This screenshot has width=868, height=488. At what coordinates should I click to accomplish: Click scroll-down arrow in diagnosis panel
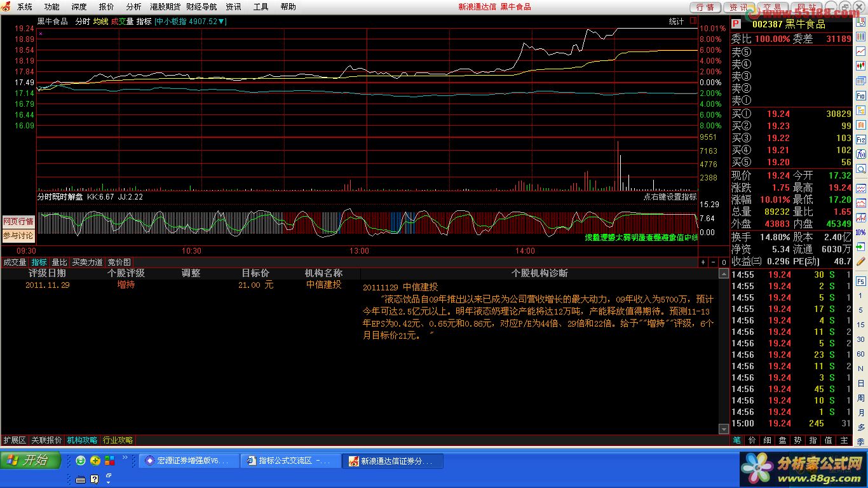tap(724, 430)
